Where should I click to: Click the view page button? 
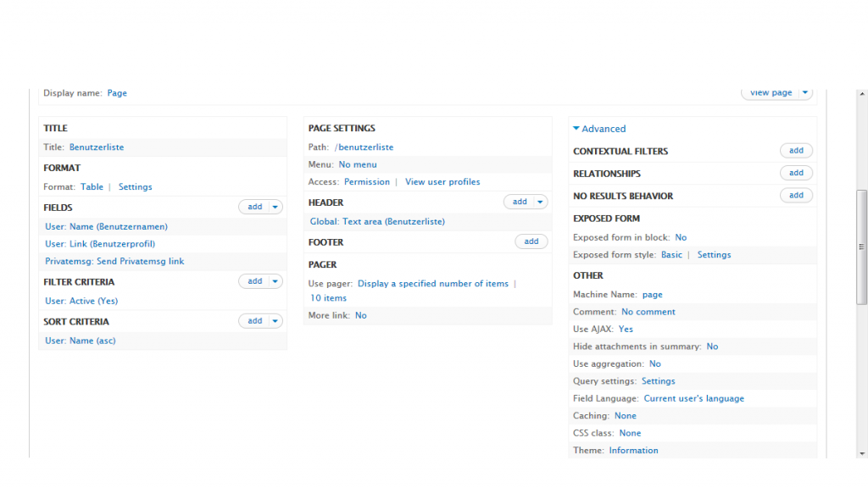click(x=771, y=93)
